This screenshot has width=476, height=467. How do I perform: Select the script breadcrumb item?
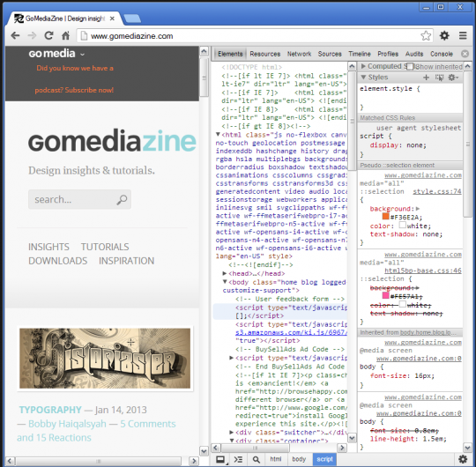click(324, 459)
